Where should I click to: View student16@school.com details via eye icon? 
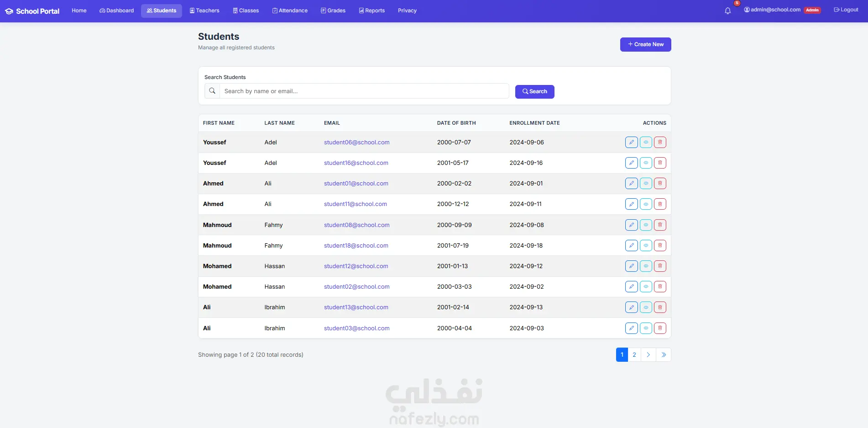pos(646,163)
